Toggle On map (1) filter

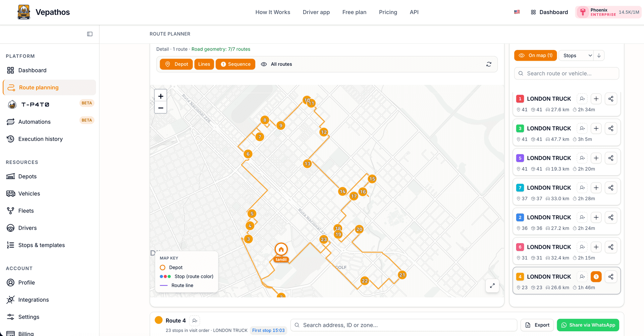(535, 55)
